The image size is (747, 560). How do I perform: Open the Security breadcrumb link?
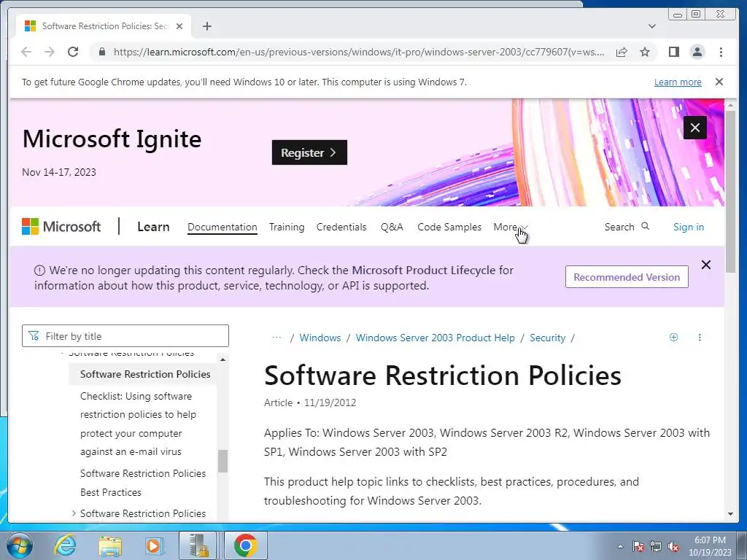click(547, 338)
